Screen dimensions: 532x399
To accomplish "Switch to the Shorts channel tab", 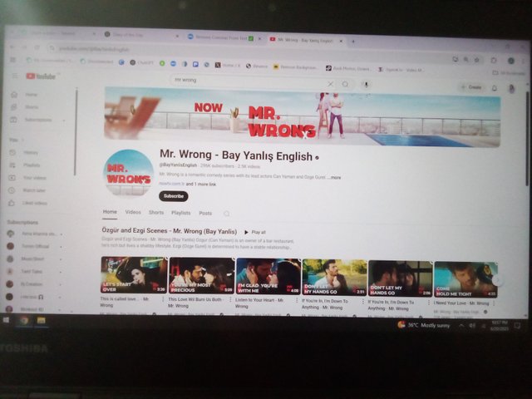I will [156, 213].
